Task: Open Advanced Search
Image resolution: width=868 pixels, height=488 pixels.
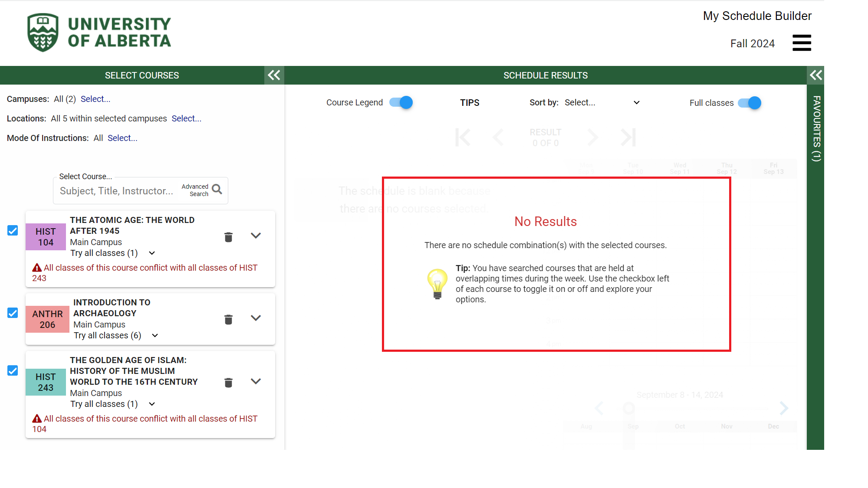Action: click(195, 190)
